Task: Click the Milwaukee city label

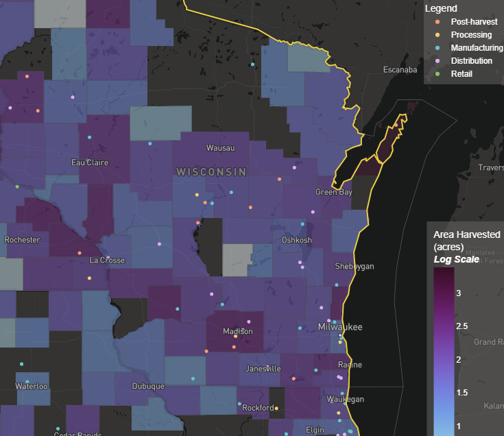Action: click(x=339, y=328)
